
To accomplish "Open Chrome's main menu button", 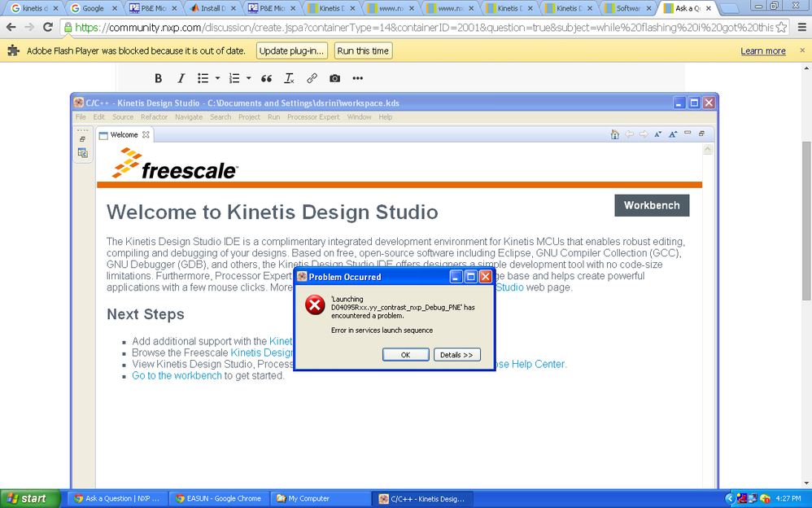I will click(801, 27).
